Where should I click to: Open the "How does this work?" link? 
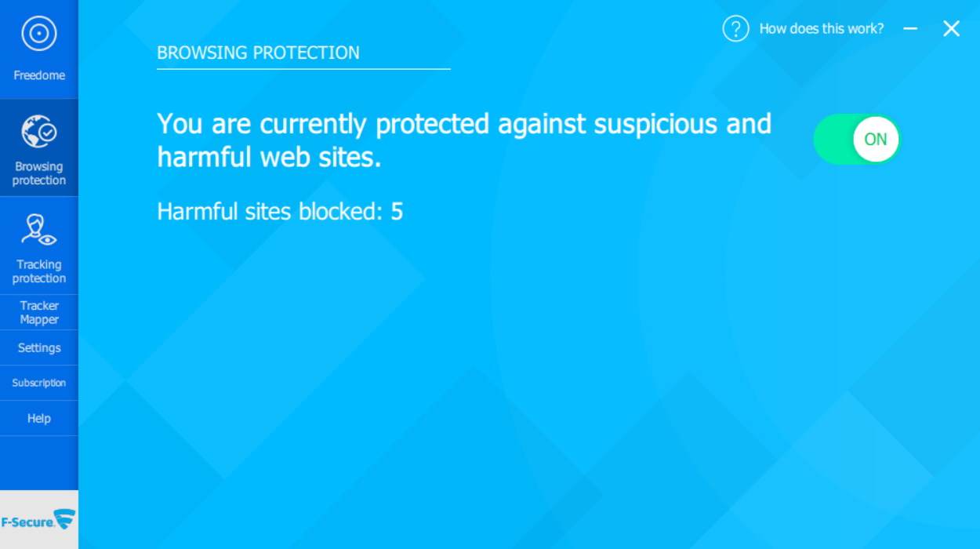tap(821, 29)
